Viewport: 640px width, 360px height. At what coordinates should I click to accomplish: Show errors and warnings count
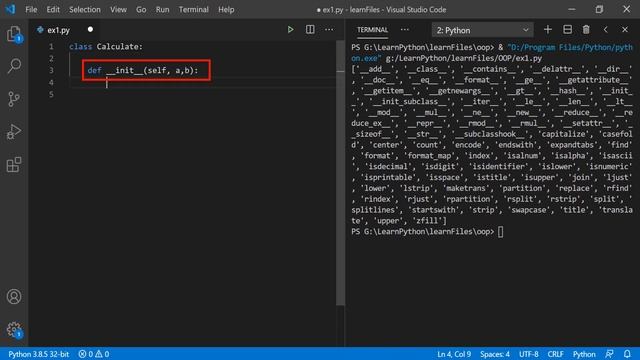(x=94, y=354)
